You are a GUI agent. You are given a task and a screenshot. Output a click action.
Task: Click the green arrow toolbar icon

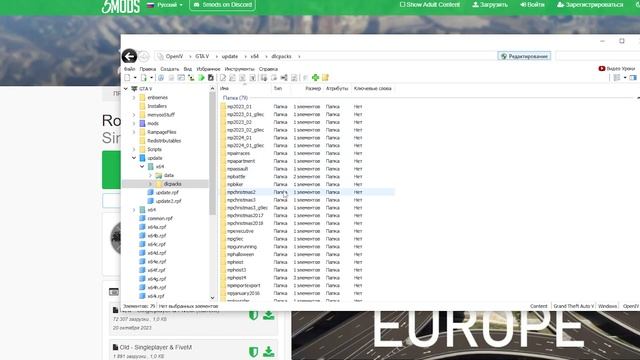201,78
